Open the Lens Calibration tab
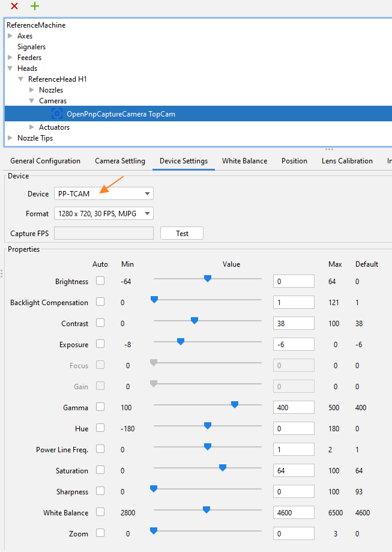This screenshot has height=552, width=392. tap(346, 161)
